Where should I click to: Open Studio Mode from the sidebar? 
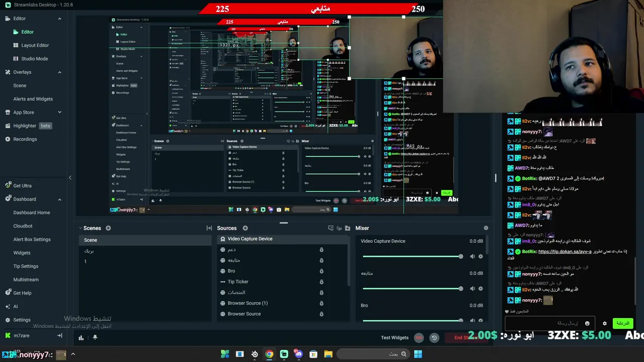(35, 59)
